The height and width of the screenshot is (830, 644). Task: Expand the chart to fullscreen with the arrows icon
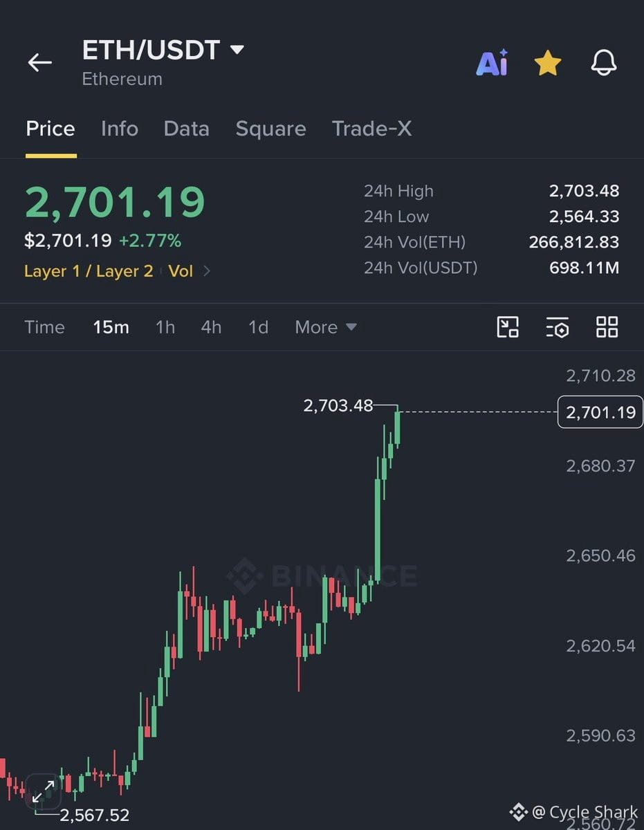[44, 791]
